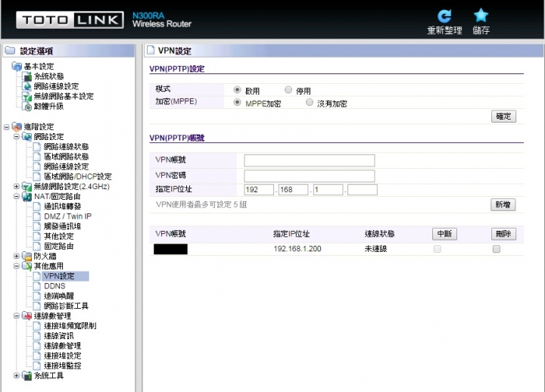
Task: Click the 系統工具 folder icon
Action: pos(27,375)
